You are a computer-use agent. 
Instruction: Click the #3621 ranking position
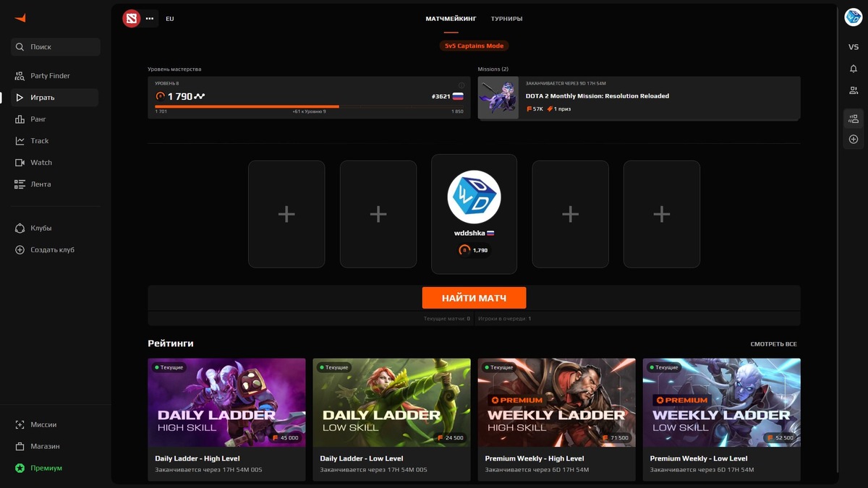pyautogui.click(x=440, y=96)
